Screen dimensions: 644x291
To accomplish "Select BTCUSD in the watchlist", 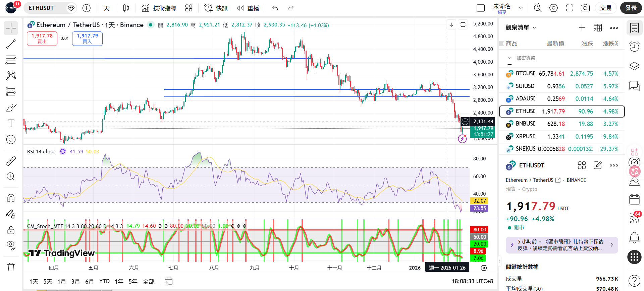I will (562, 74).
